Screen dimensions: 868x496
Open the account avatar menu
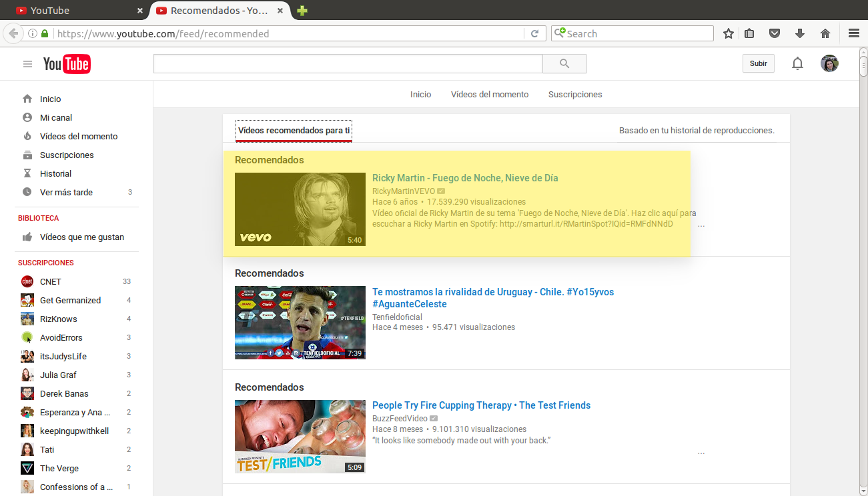point(829,63)
